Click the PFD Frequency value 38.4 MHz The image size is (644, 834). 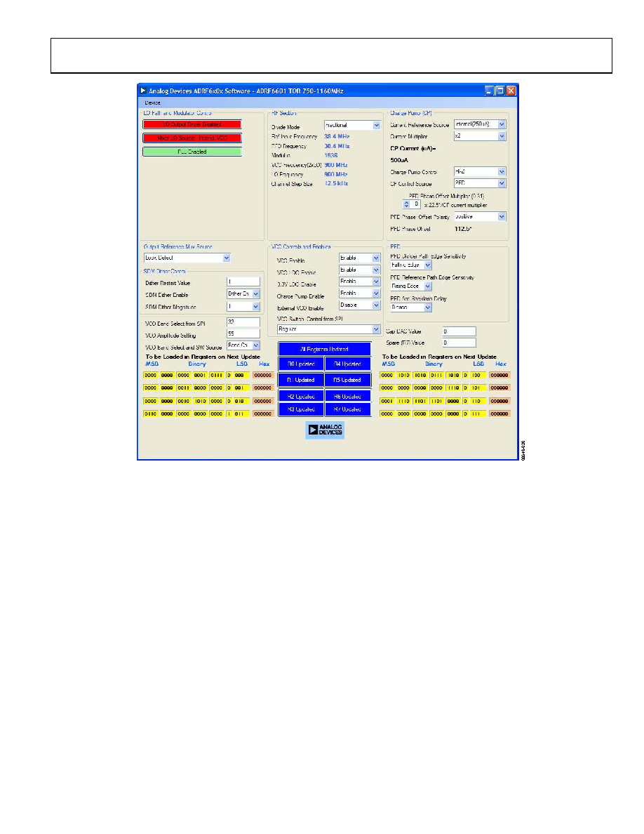(337, 146)
